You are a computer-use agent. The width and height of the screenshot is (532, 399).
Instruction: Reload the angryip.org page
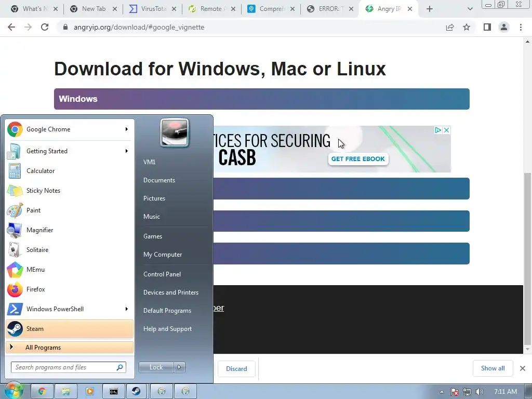point(45,27)
